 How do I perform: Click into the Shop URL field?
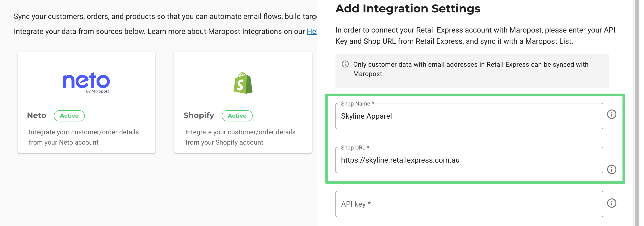[469, 160]
